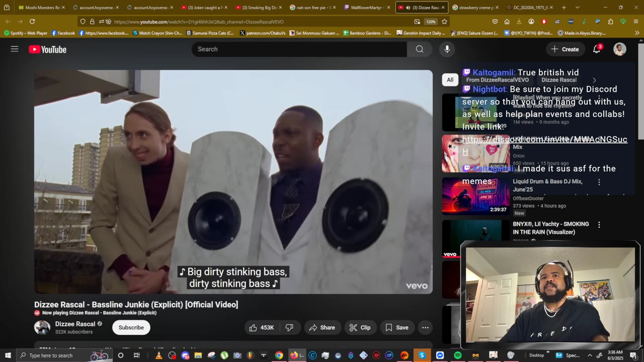Open Genshin Impact Daily bookmark

pos(421,33)
